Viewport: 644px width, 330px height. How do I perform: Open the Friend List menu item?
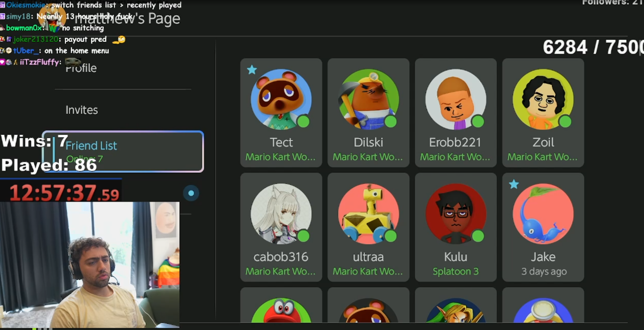point(123,152)
